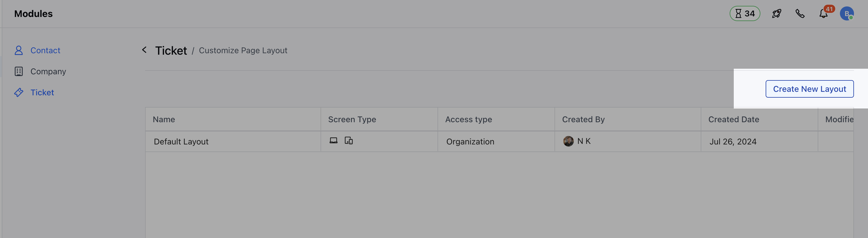868x238 pixels.
Task: Click desktop screen type icon for Default Layout
Action: tap(333, 141)
